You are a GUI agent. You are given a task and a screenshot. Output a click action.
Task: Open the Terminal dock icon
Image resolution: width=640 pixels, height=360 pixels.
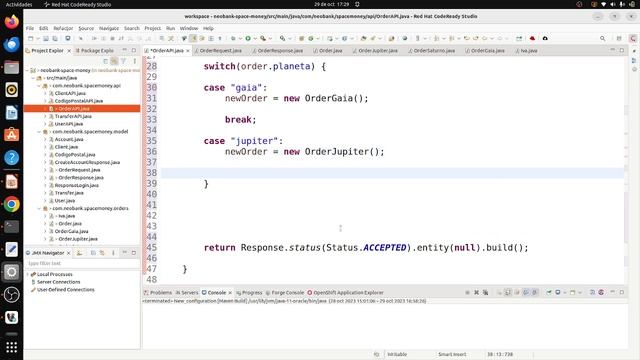[x=11, y=227]
